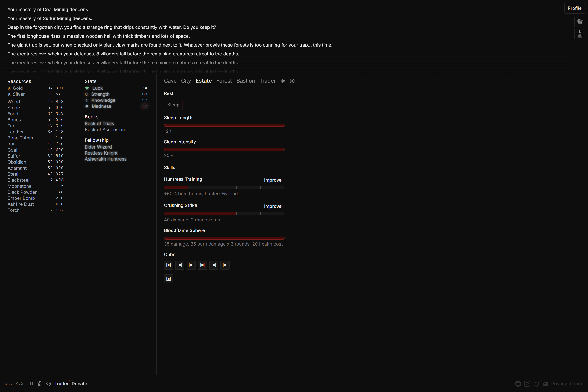This screenshot has width=588, height=392.
Task: Toggle the muted music note icon
Action: pos(39,384)
